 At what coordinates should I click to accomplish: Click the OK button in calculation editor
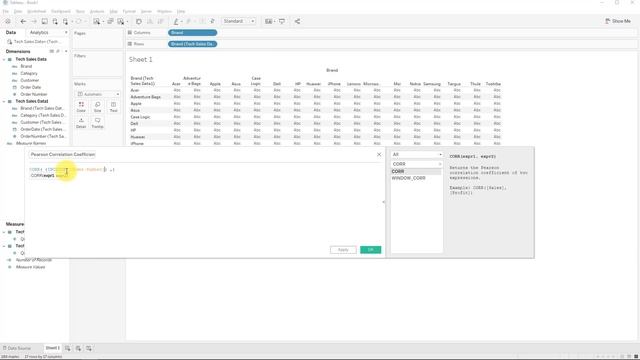(371, 250)
